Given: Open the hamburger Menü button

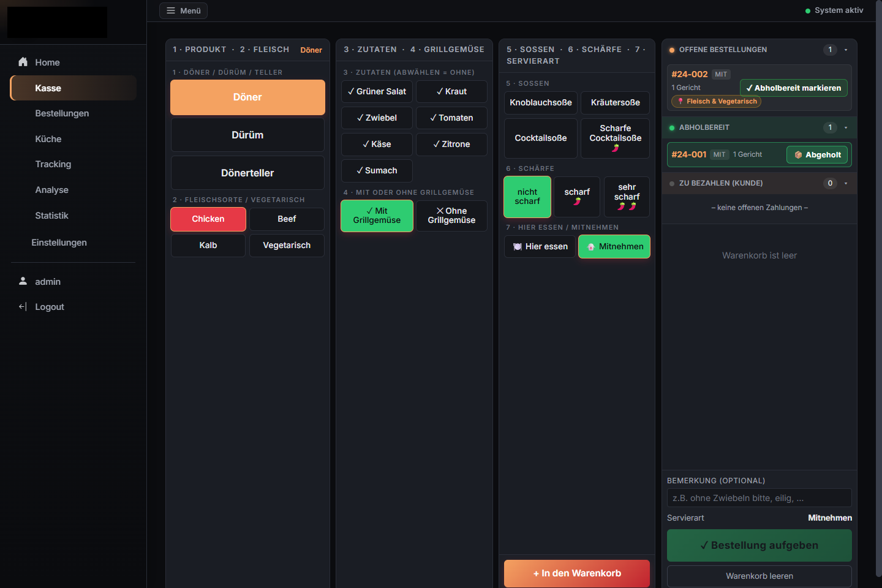Looking at the screenshot, I should pos(183,10).
